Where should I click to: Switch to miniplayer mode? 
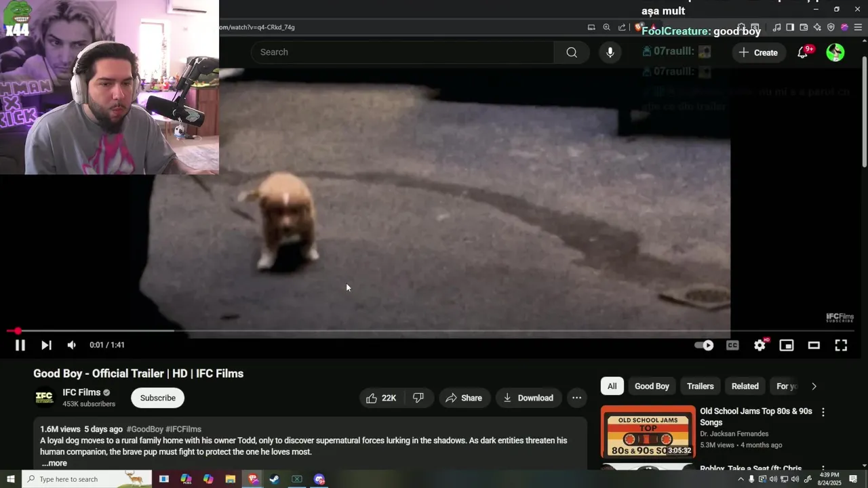[787, 345]
